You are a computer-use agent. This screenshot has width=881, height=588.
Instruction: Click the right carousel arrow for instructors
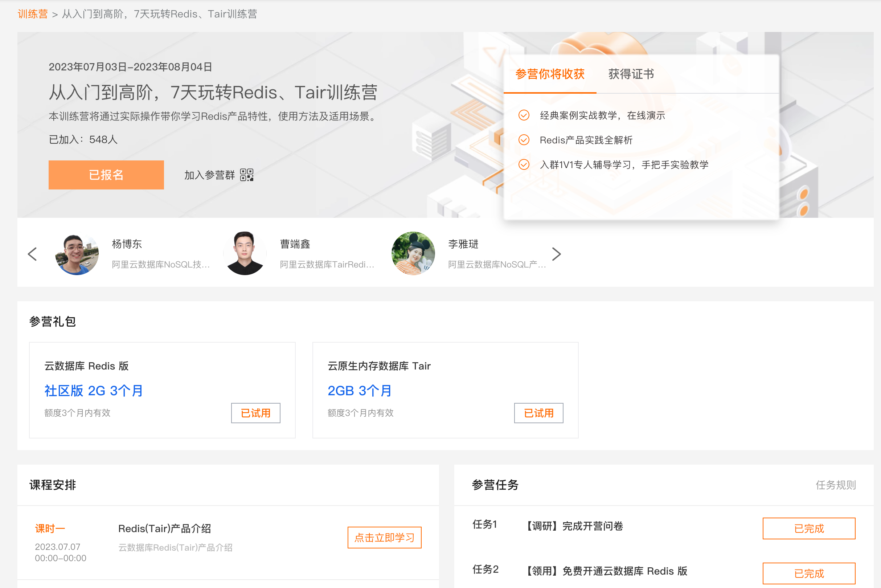pos(556,254)
